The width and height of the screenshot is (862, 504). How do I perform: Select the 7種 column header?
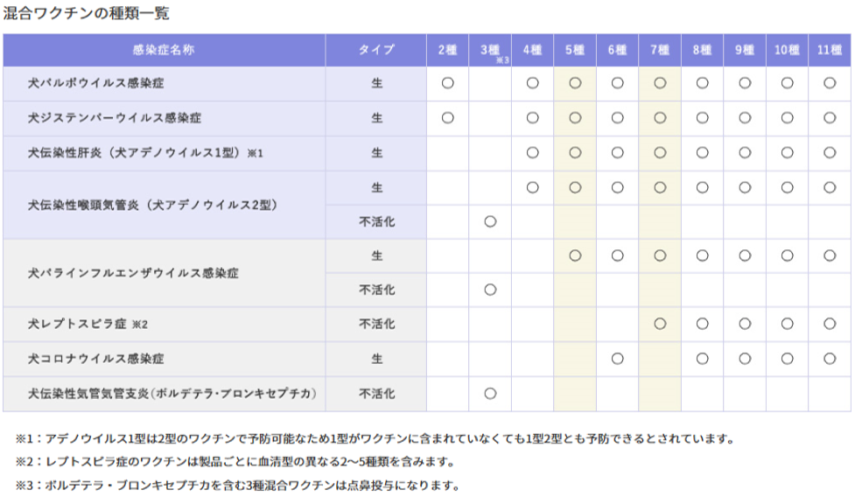click(x=660, y=50)
